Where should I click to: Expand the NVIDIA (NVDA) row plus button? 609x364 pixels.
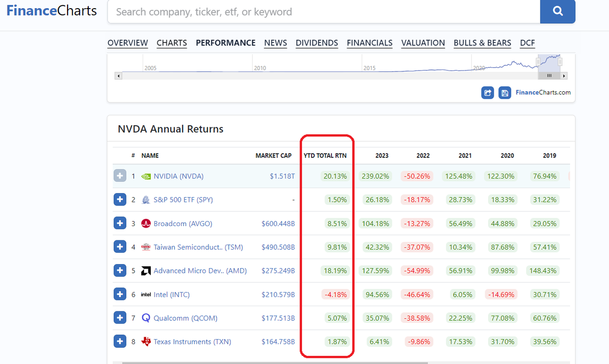point(120,176)
